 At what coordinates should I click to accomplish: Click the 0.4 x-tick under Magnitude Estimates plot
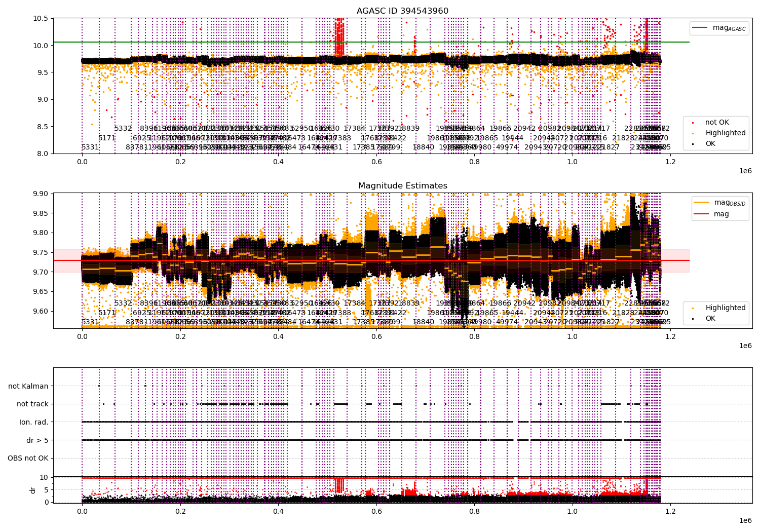click(278, 336)
